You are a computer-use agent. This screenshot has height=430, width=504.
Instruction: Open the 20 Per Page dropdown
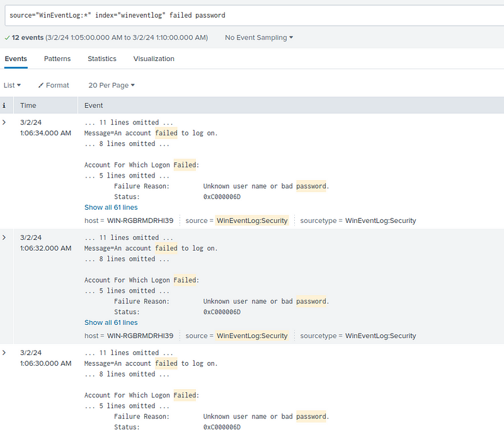112,85
